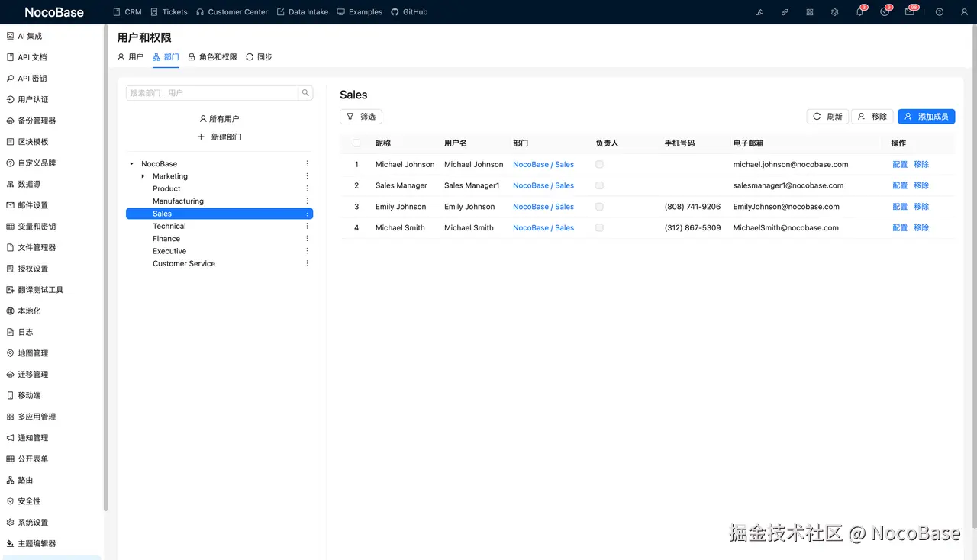This screenshot has width=977, height=560.
Task: Open the circular tasks icon with red badge
Action: click(x=885, y=12)
